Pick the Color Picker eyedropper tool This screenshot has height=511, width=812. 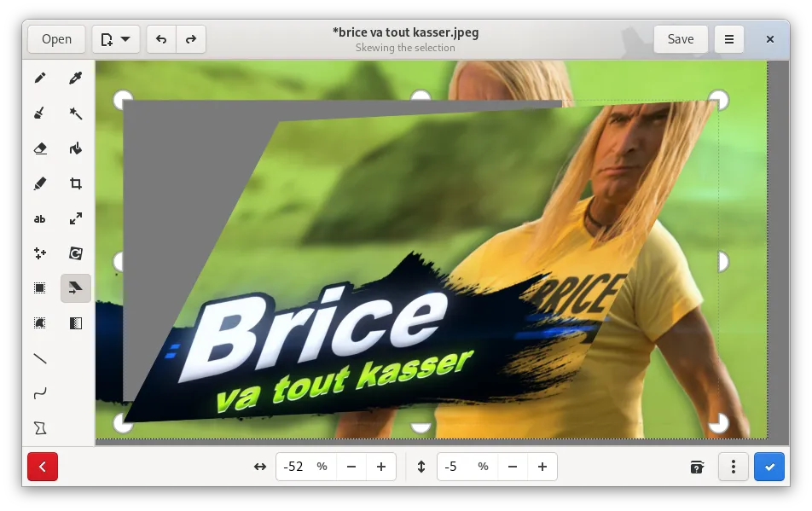tap(76, 78)
